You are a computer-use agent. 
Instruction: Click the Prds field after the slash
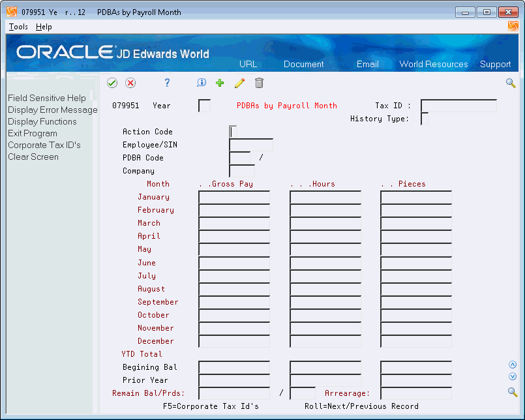click(303, 393)
